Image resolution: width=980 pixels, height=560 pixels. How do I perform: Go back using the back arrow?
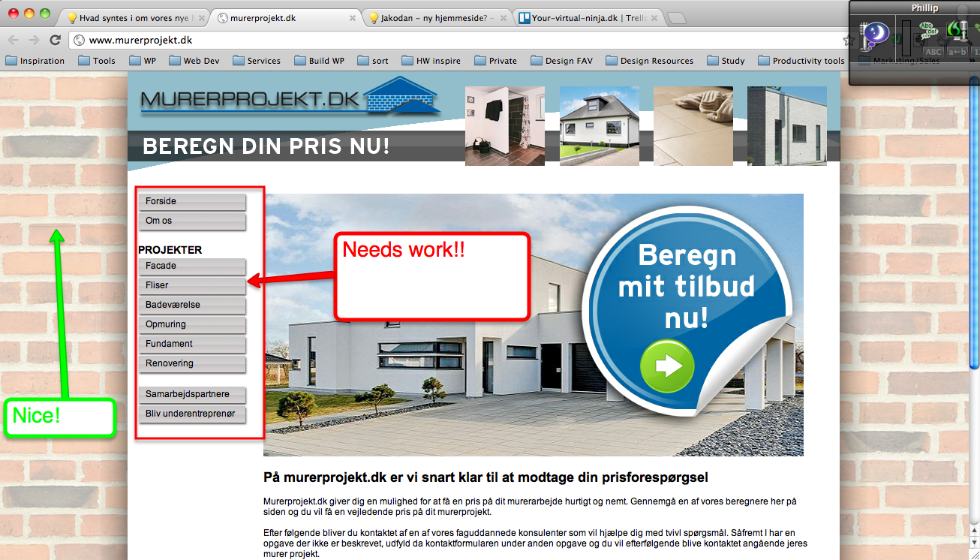point(14,41)
